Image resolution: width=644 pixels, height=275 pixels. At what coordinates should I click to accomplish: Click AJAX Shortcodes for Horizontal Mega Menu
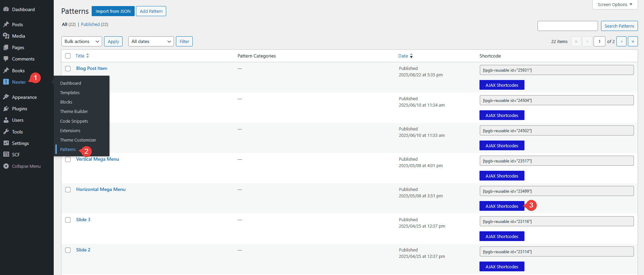(502, 206)
